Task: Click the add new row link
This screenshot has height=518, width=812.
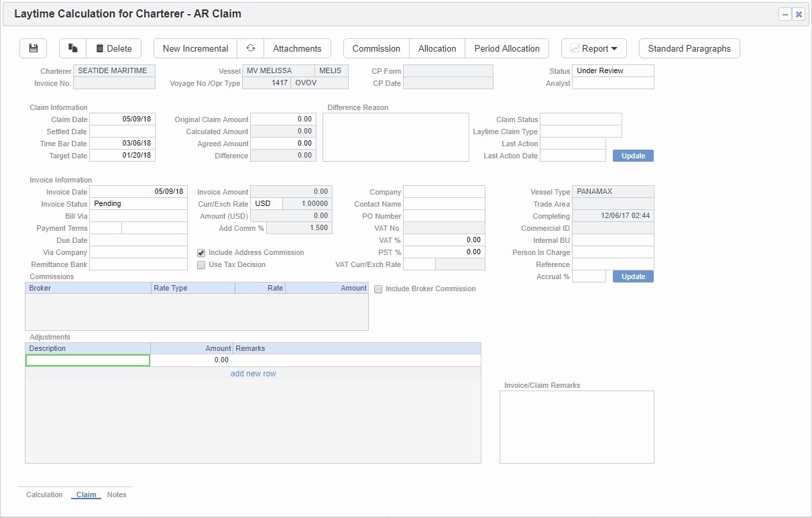Action: click(x=253, y=374)
